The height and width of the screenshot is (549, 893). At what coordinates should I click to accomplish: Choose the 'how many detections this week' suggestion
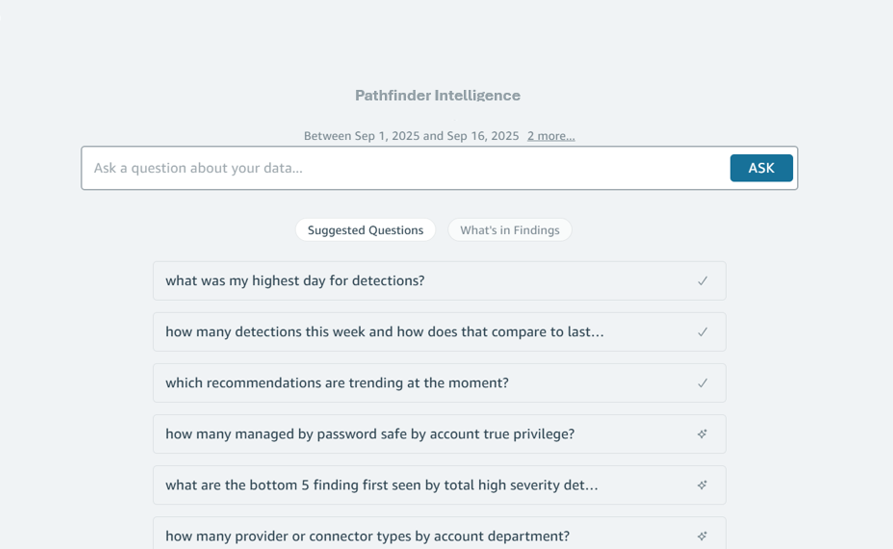[384, 332]
